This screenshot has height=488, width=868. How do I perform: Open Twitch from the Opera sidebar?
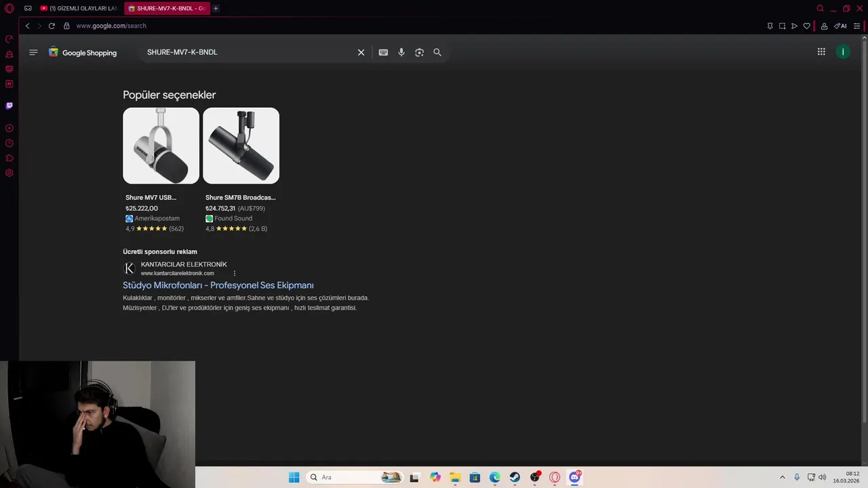pyautogui.click(x=9, y=106)
